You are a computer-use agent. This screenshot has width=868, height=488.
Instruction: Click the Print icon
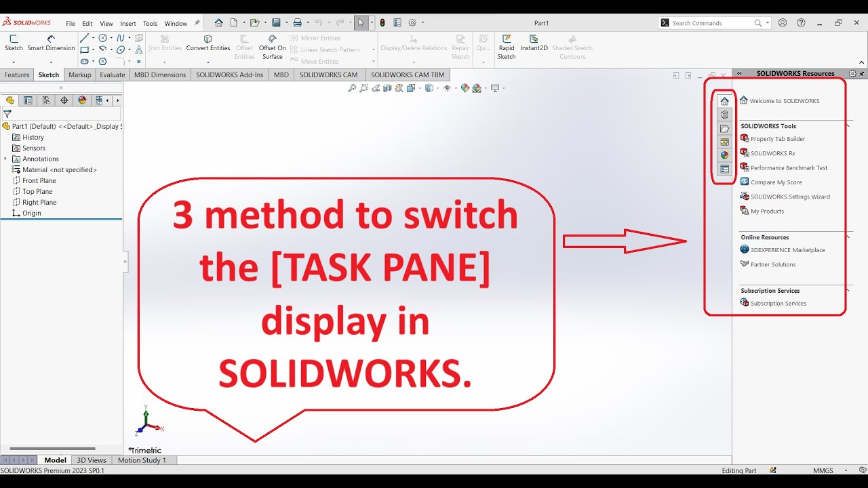point(297,22)
